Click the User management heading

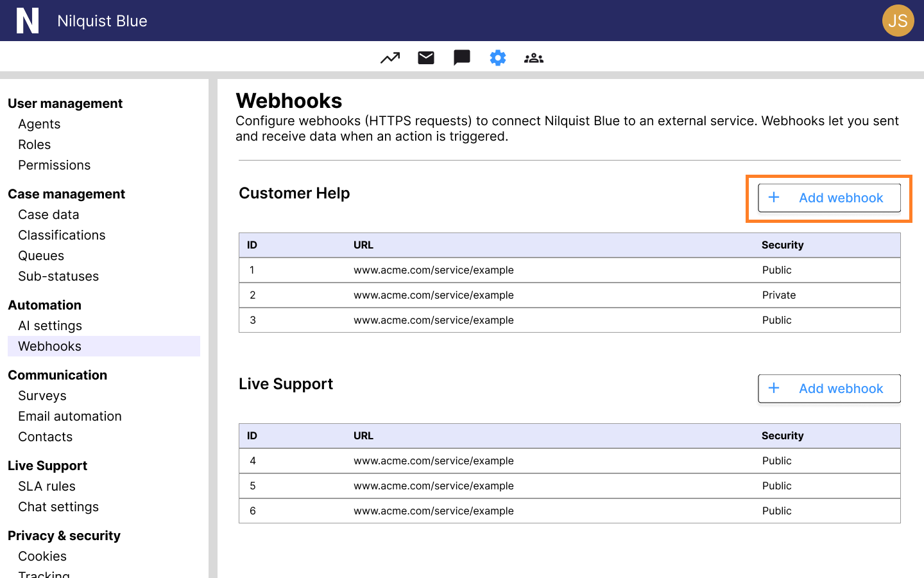[x=65, y=103]
